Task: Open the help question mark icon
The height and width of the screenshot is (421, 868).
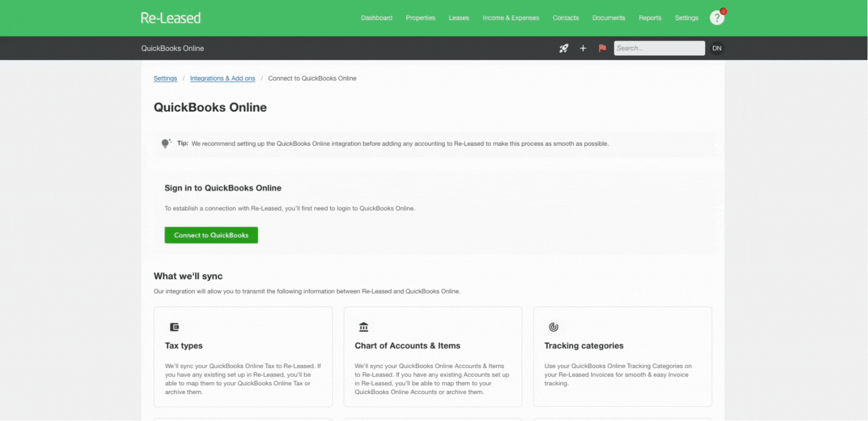Action: pos(717,18)
